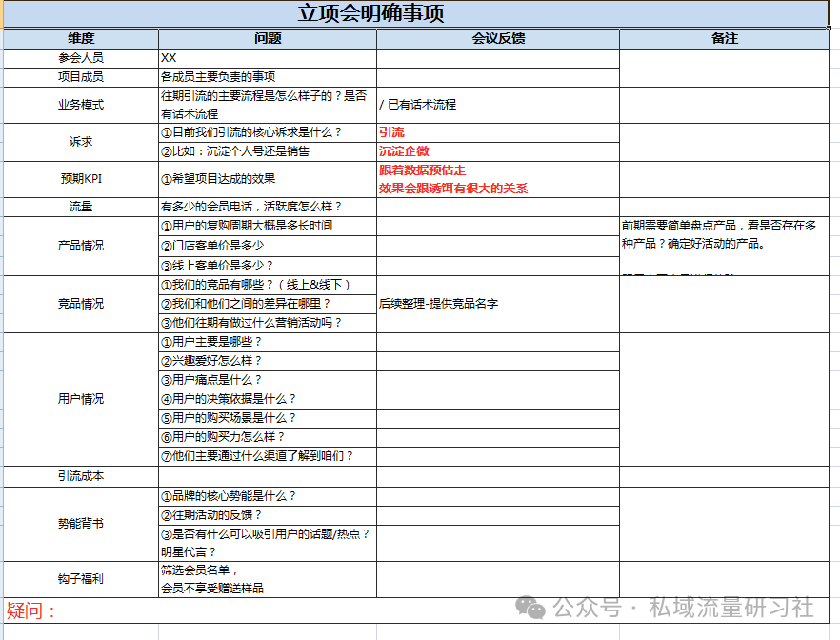Click question ①品牌的核心势能是什么？
The width and height of the screenshot is (840, 640).
click(268, 496)
